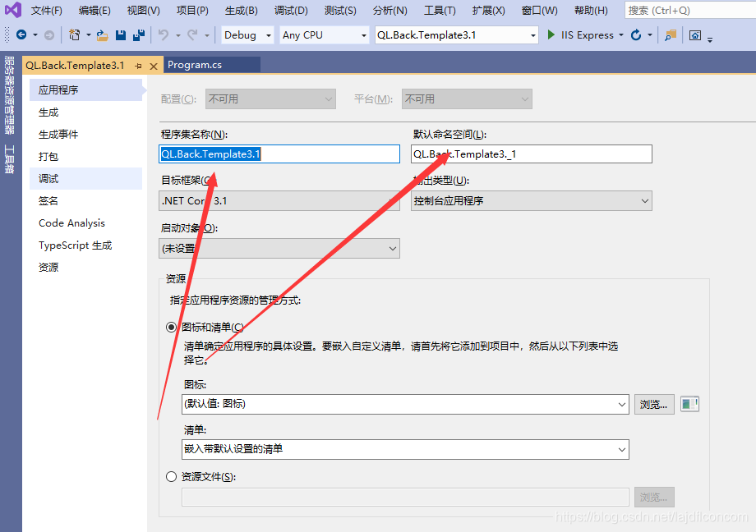Open the 窗口(W) menu
The height and width of the screenshot is (532, 756).
(x=540, y=10)
